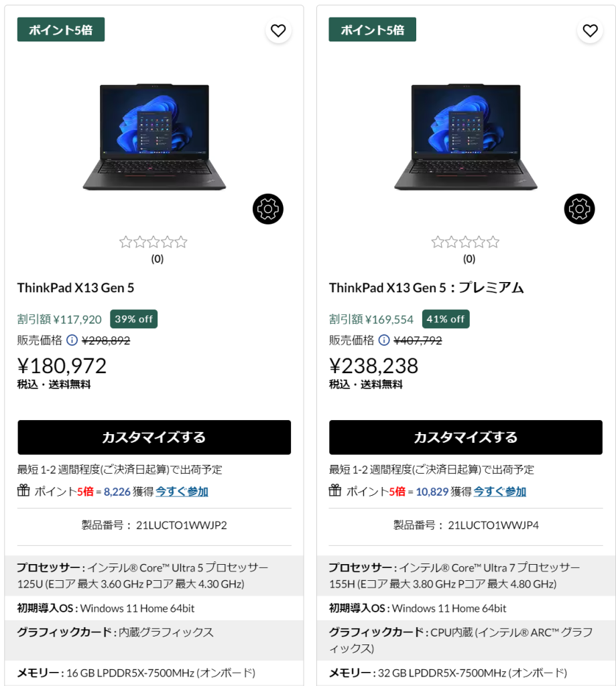Open gear customize icon on the premium model
616x686 pixels.
click(x=579, y=209)
